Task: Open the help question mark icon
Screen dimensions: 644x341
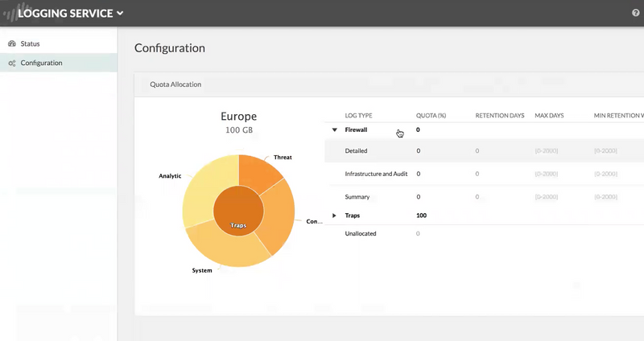Action: pyautogui.click(x=636, y=13)
